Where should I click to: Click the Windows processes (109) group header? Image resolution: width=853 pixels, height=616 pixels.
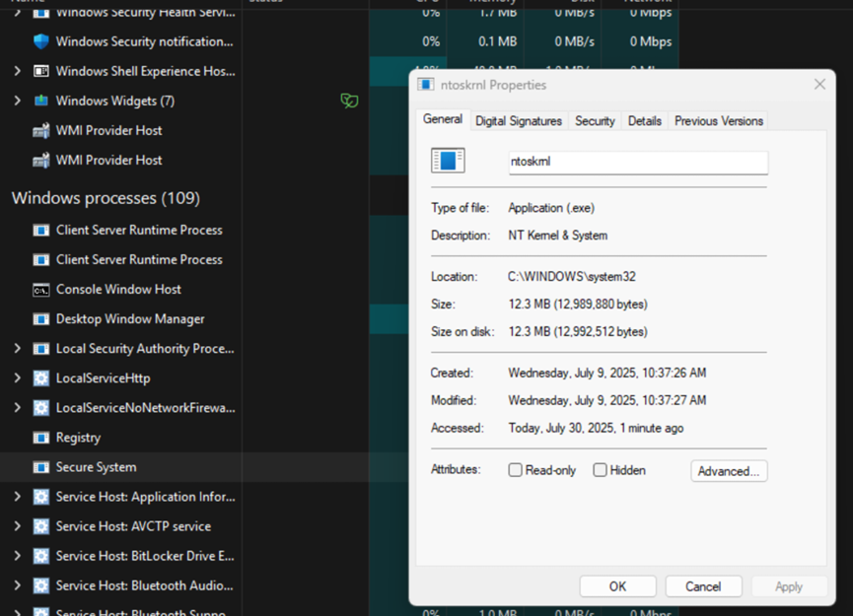coord(107,198)
